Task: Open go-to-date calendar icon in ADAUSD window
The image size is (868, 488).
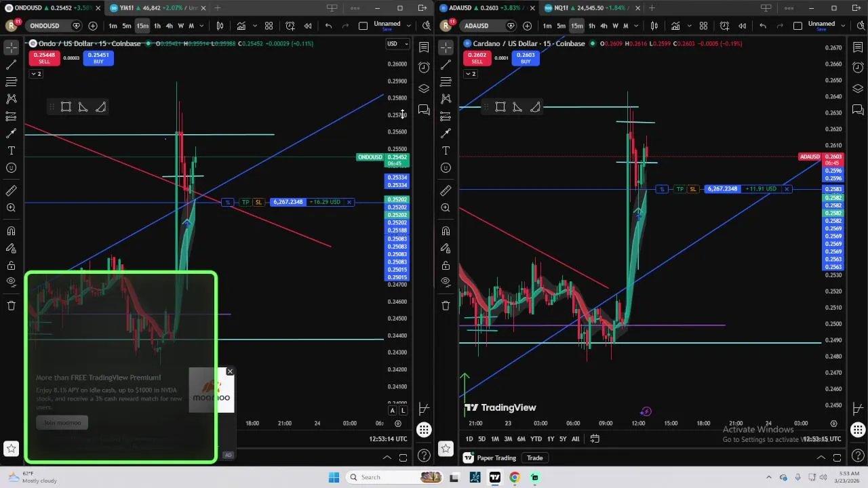Action: (x=595, y=439)
